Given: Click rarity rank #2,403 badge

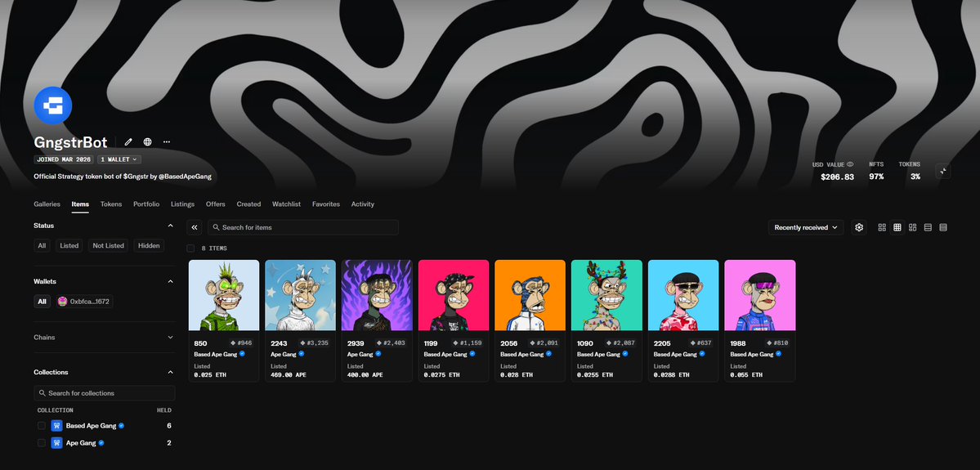Looking at the screenshot, I should click(391, 343).
